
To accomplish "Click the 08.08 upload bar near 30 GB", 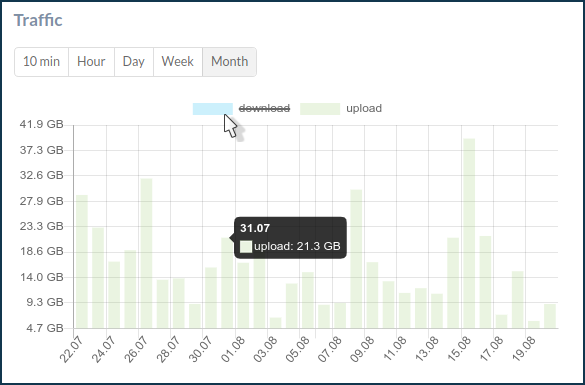I will point(356,259).
